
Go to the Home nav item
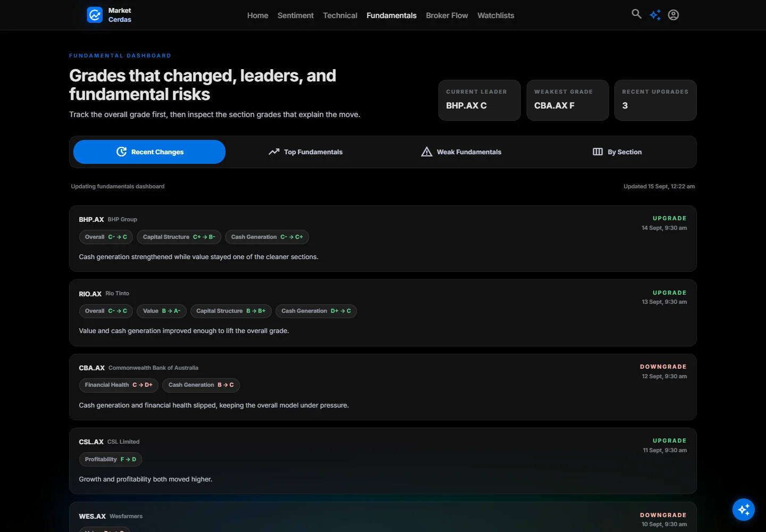[x=257, y=15]
